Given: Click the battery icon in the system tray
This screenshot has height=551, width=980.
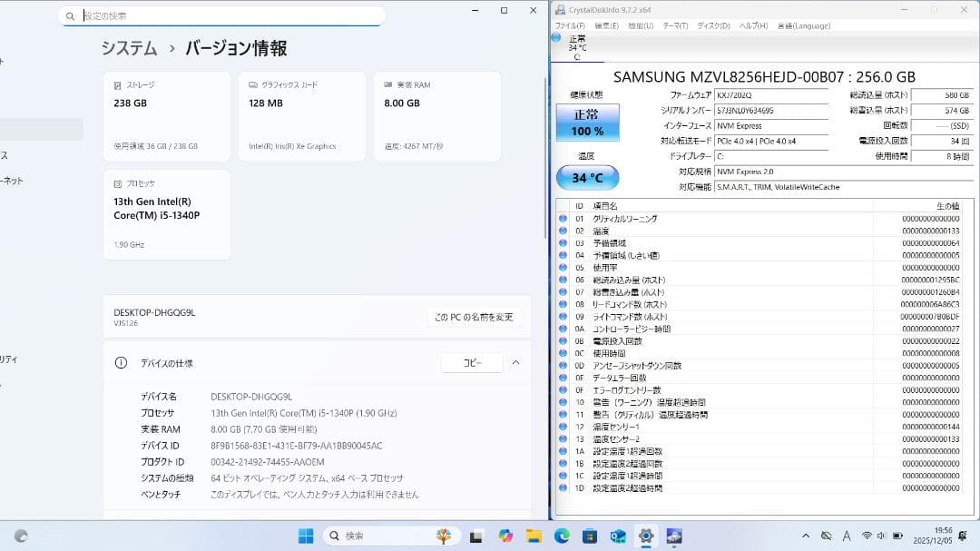Looking at the screenshot, I should click(897, 535).
